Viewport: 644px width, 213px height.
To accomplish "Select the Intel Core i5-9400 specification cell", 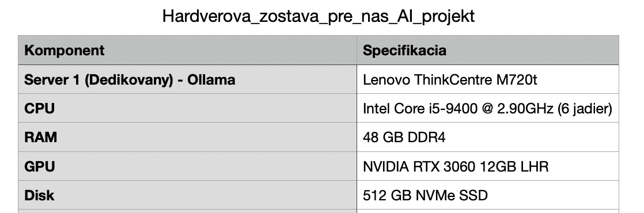I will click(x=488, y=108).
